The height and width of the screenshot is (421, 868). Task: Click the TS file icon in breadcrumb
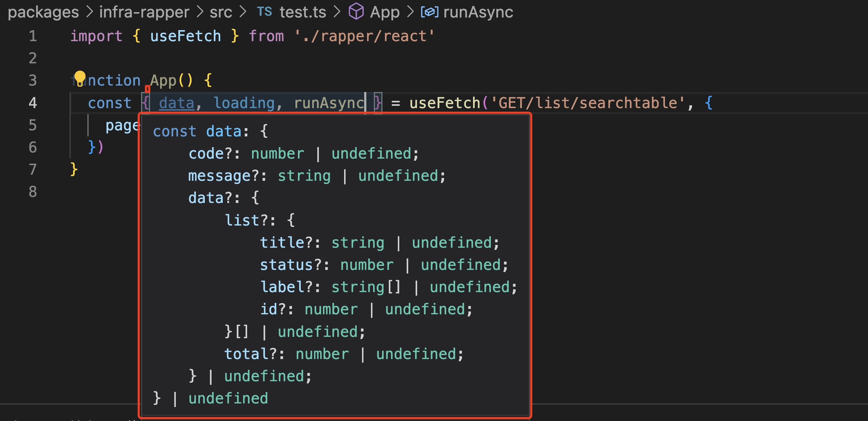(x=265, y=12)
